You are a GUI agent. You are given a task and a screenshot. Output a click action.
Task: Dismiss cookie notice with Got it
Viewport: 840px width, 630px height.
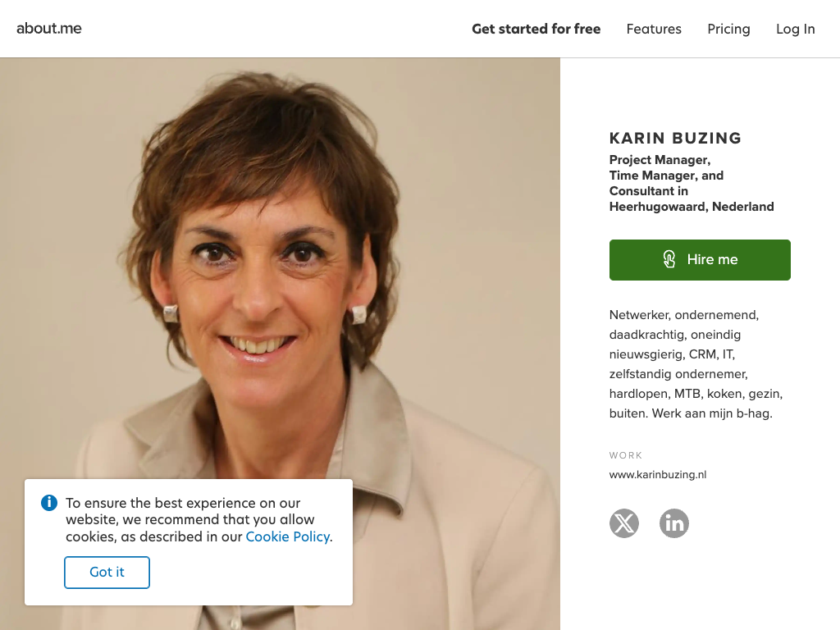107,572
